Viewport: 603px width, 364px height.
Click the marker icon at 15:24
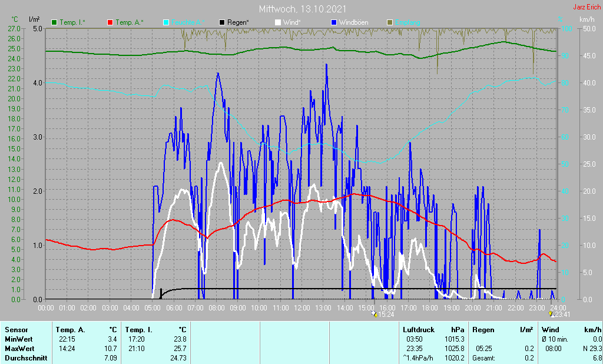click(x=375, y=315)
